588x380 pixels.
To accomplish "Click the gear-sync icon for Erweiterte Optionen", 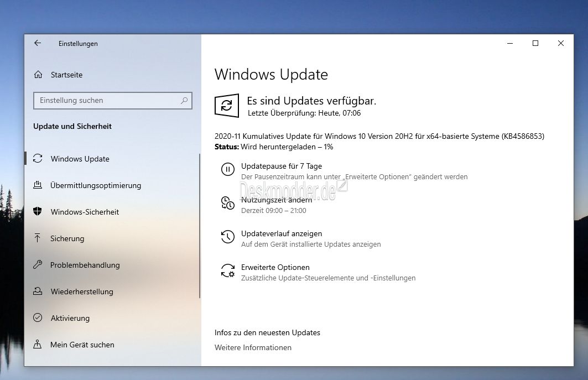I will (228, 270).
